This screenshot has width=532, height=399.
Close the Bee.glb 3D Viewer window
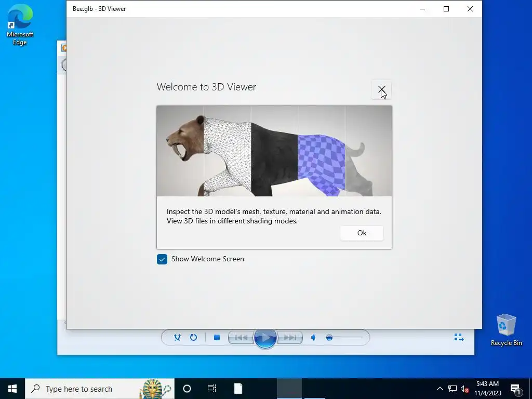pos(470,9)
